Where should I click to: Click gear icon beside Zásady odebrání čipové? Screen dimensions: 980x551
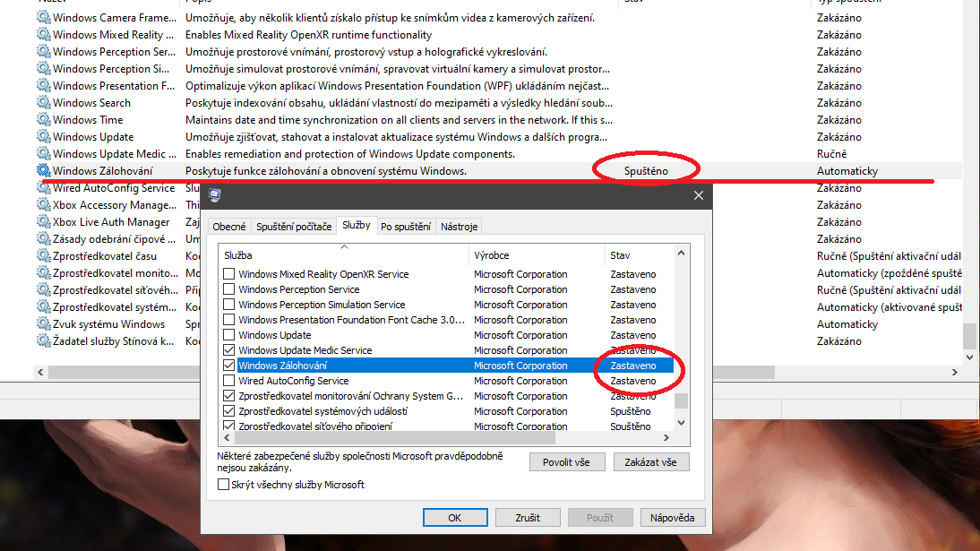(x=43, y=238)
